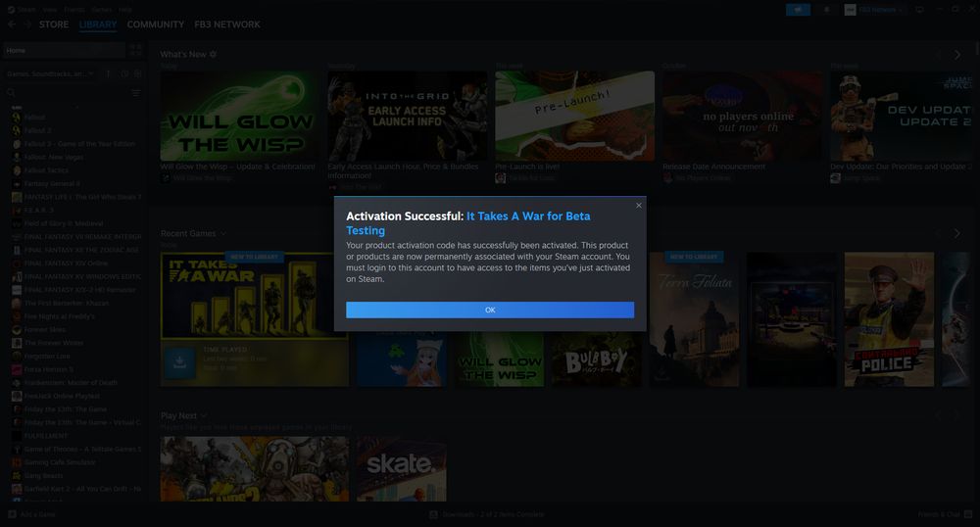Open the Friends menu
Viewport: 980px width, 527px height.
coord(74,10)
